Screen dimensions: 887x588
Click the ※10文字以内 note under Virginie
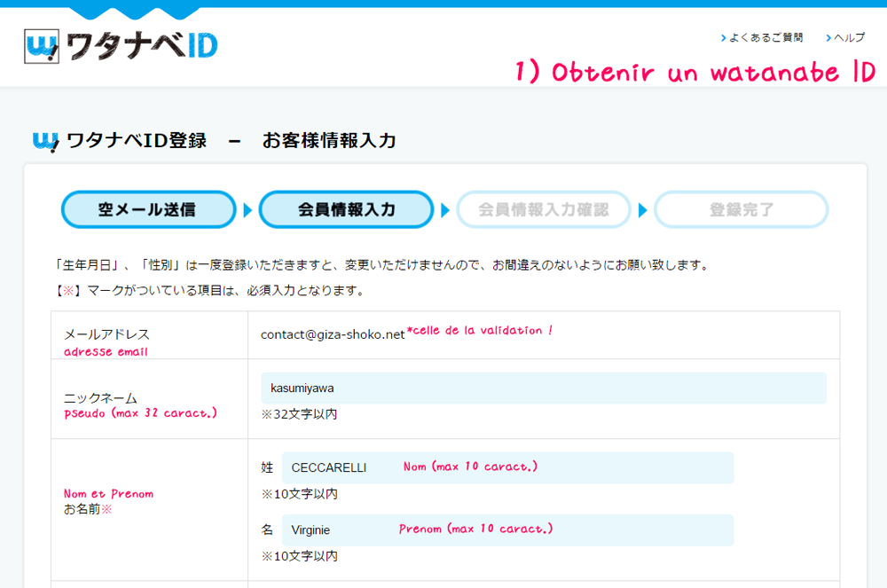[x=299, y=556]
